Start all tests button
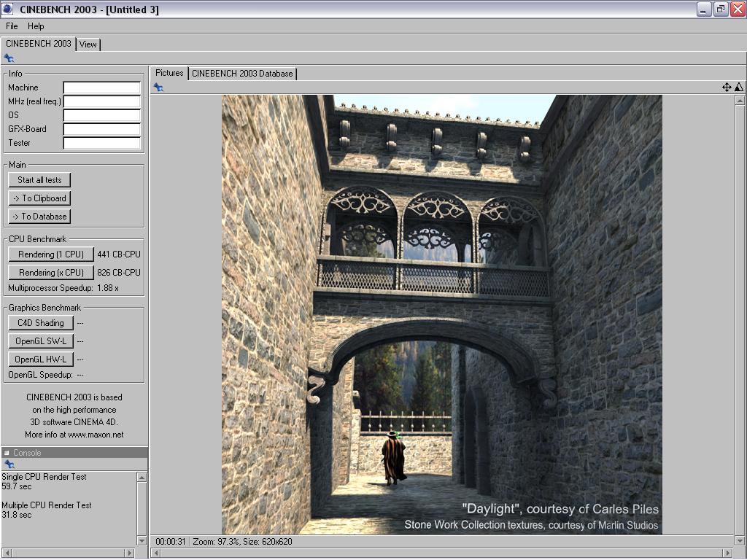Image resolution: width=747 pixels, height=560 pixels. (x=39, y=180)
